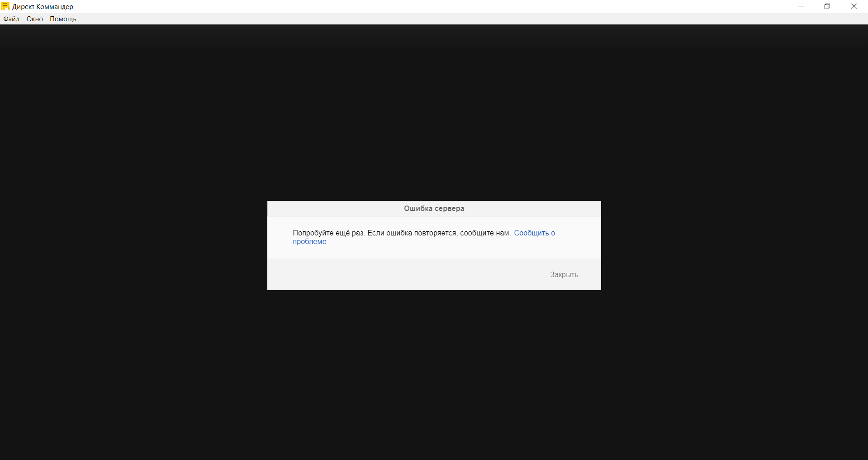Open the Файл menu

click(11, 19)
